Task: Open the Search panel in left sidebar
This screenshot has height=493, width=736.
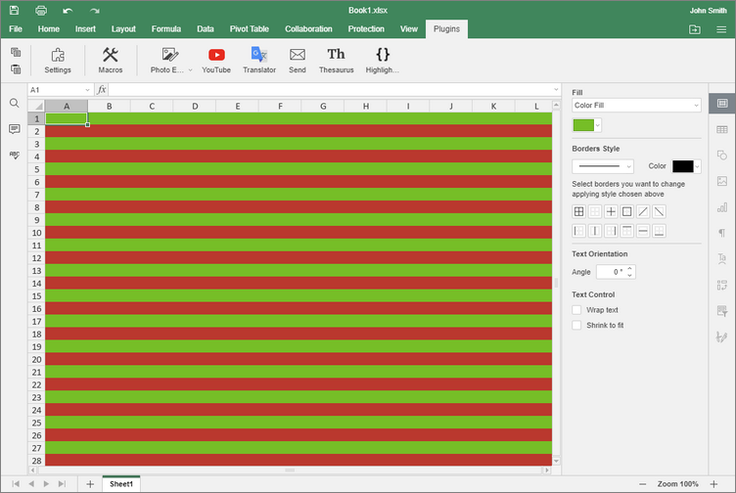Action: (x=15, y=103)
